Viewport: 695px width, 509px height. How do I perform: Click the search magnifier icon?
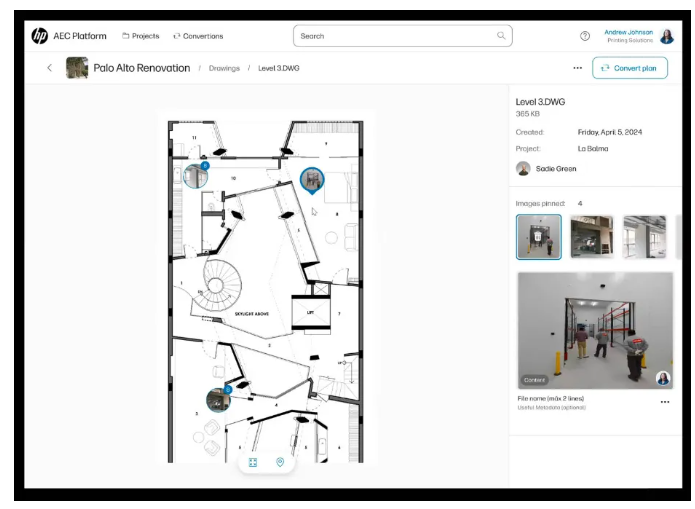[x=501, y=36]
